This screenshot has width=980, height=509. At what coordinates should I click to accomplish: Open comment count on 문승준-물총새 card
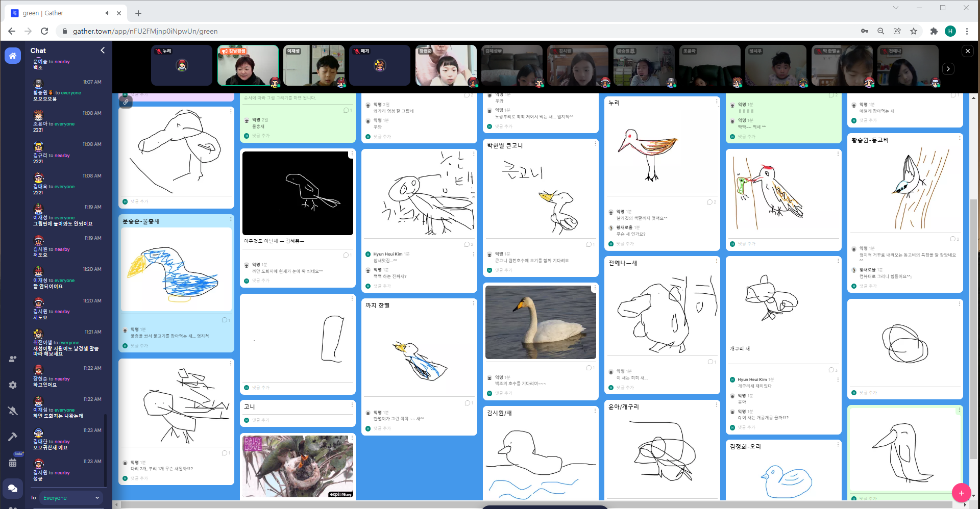pos(226,320)
